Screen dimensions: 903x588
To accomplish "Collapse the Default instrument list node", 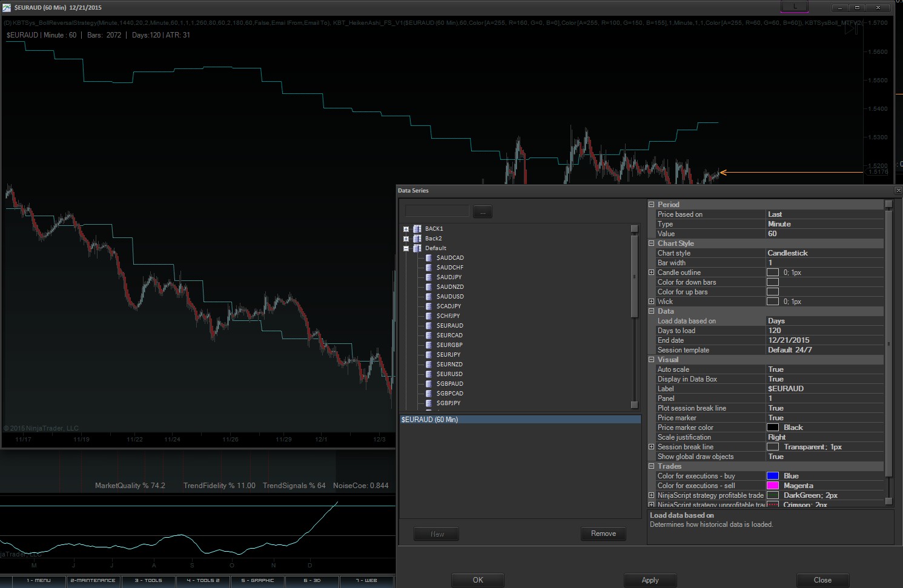I will (406, 248).
